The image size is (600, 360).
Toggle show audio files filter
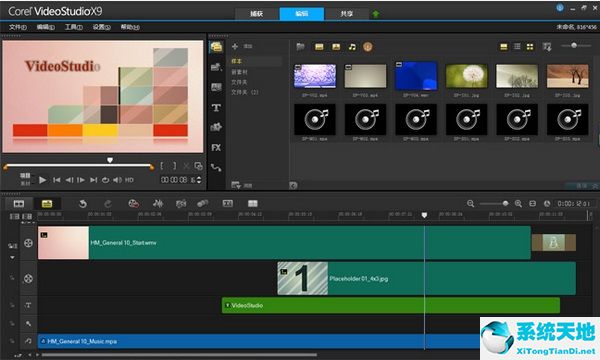(352, 47)
